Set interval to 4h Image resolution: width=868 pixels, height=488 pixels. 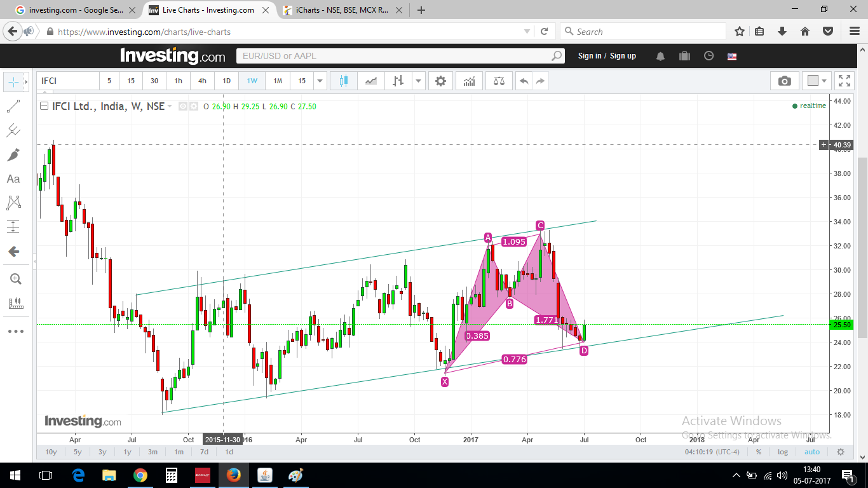[202, 81]
